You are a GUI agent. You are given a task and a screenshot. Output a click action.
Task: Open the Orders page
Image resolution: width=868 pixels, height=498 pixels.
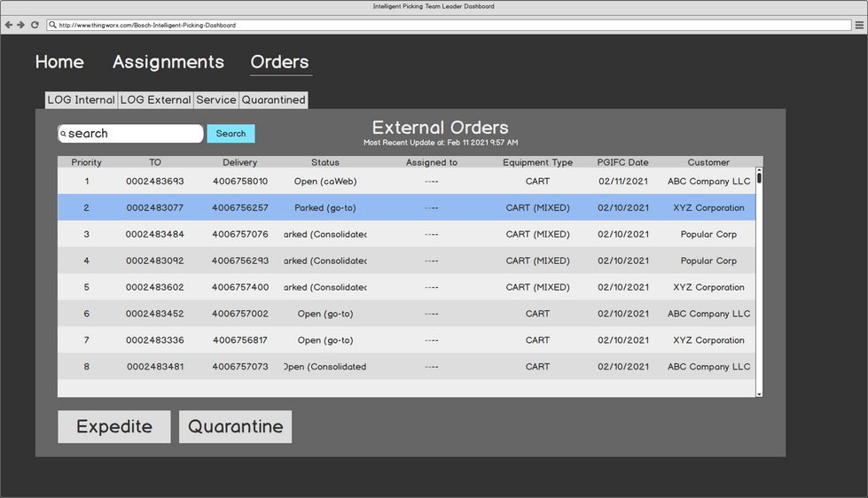coord(280,62)
